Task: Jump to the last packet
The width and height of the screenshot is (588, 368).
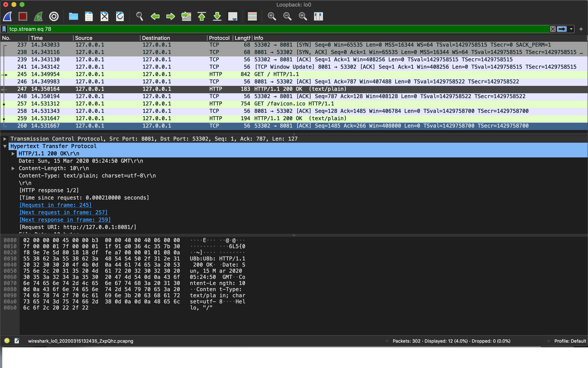Action: click(217, 17)
